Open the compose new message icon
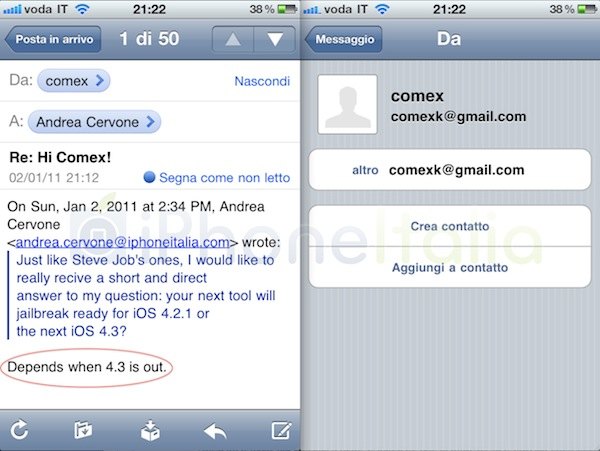The image size is (600, 451). (x=282, y=430)
